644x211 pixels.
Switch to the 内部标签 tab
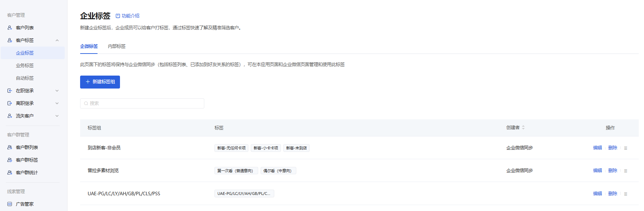tap(116, 46)
